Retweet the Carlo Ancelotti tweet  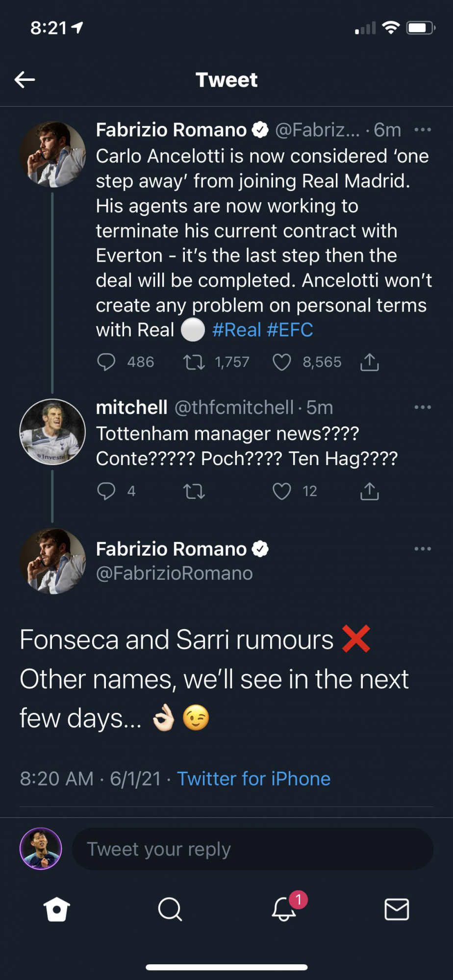click(x=194, y=362)
